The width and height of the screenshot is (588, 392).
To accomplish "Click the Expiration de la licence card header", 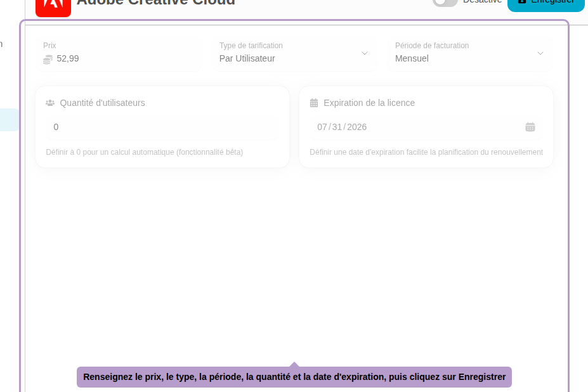I will pos(369,103).
